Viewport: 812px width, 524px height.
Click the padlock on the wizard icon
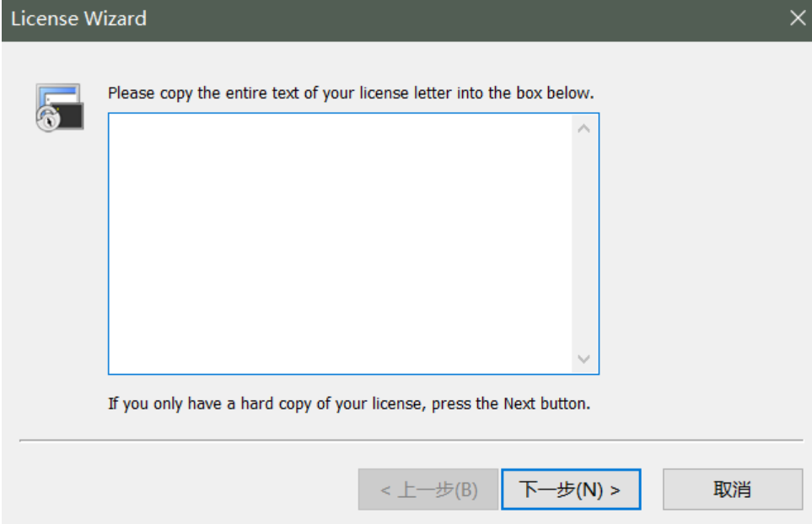pyautogui.click(x=46, y=120)
